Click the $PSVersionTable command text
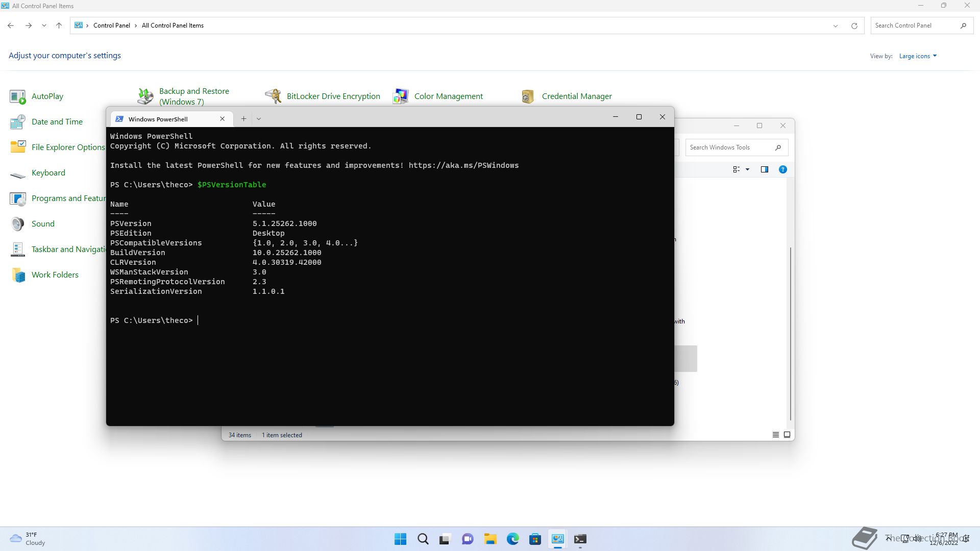Image resolution: width=980 pixels, height=551 pixels. pos(232,185)
